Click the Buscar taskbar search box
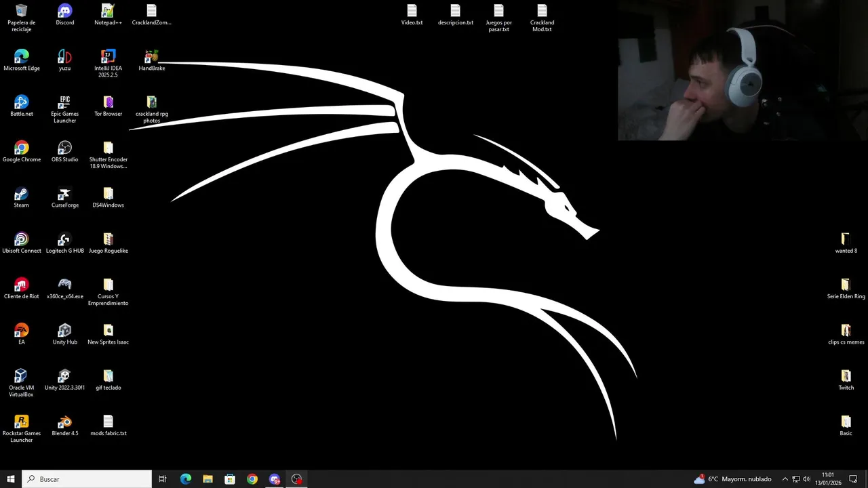The image size is (868, 488). click(87, 479)
